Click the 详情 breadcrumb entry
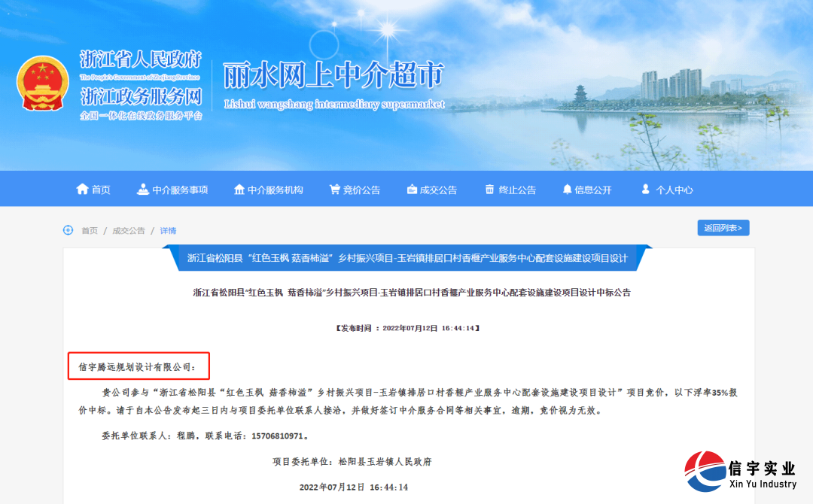This screenshot has width=813, height=504. 167,230
